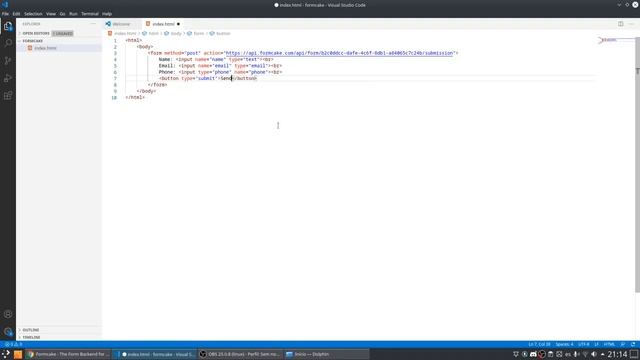Change the HTML language mode

[609, 344]
